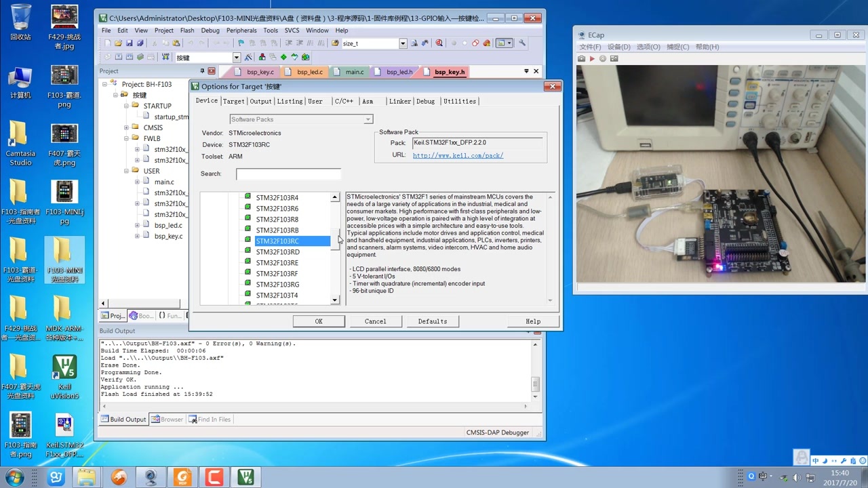Switch to the C/C++ tab in Options dialog
This screenshot has width=868, height=488.
pos(344,101)
